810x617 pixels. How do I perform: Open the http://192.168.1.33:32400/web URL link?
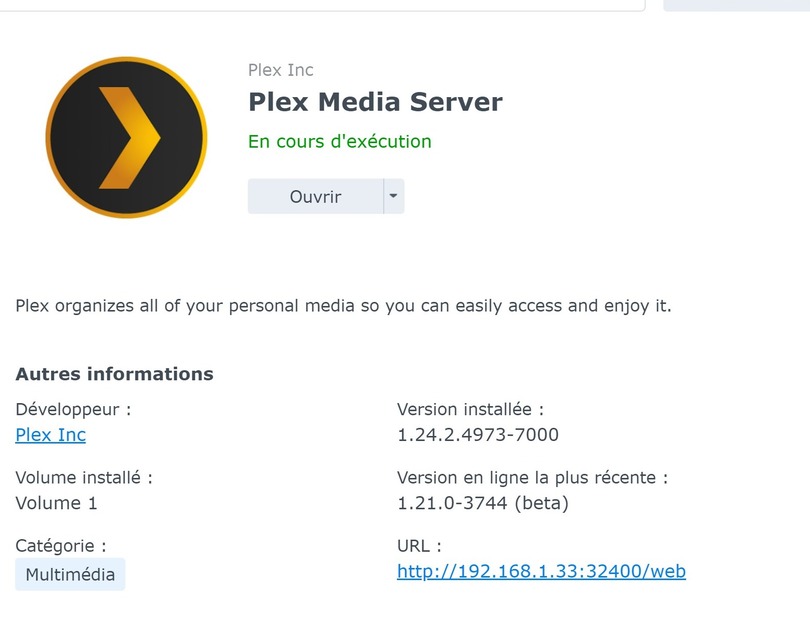coord(541,571)
